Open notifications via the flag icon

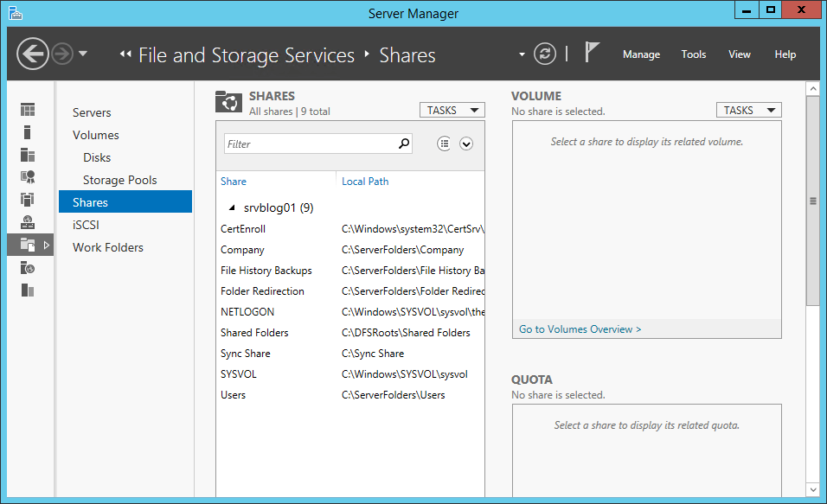point(592,54)
